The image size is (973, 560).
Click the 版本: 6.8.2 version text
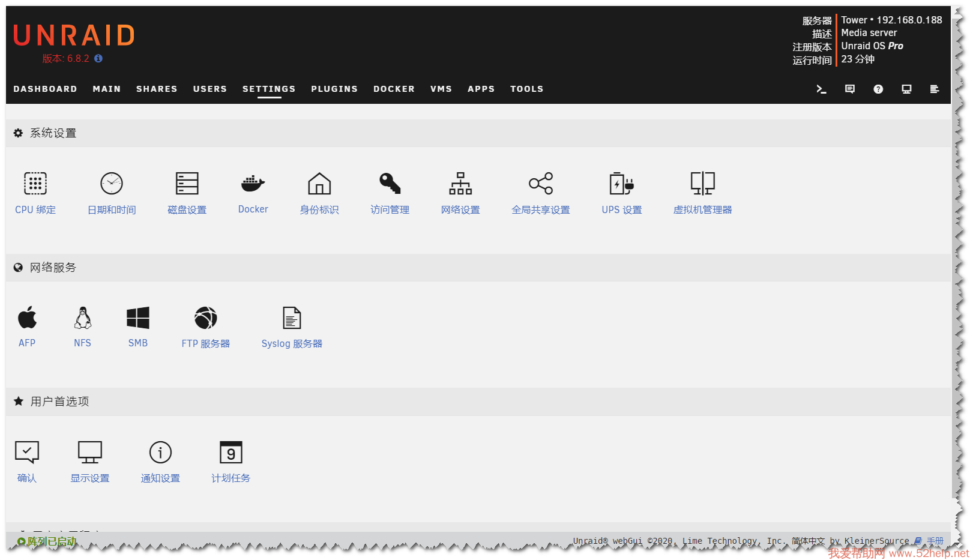65,58
